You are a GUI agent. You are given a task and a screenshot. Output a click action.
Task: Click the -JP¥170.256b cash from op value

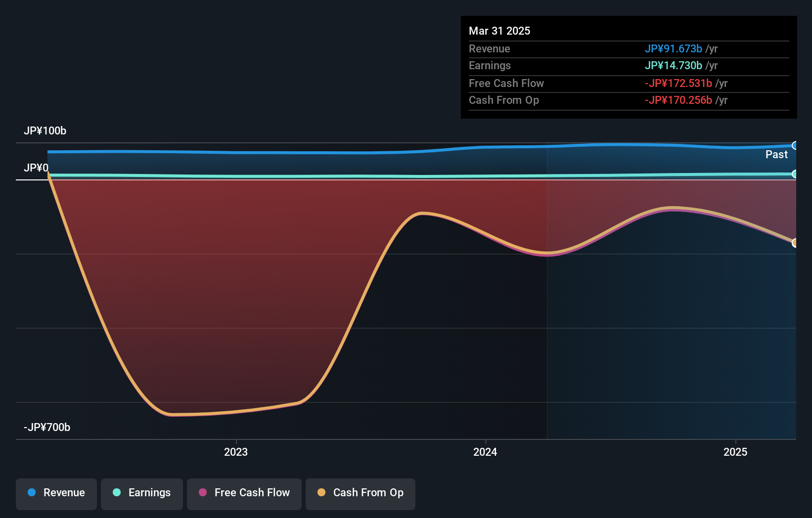click(678, 100)
